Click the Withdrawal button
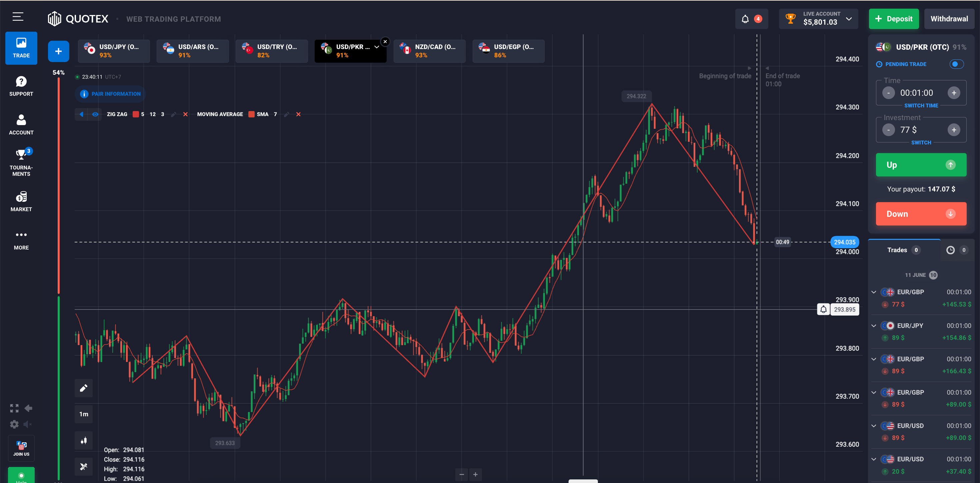The image size is (980, 483). (949, 19)
